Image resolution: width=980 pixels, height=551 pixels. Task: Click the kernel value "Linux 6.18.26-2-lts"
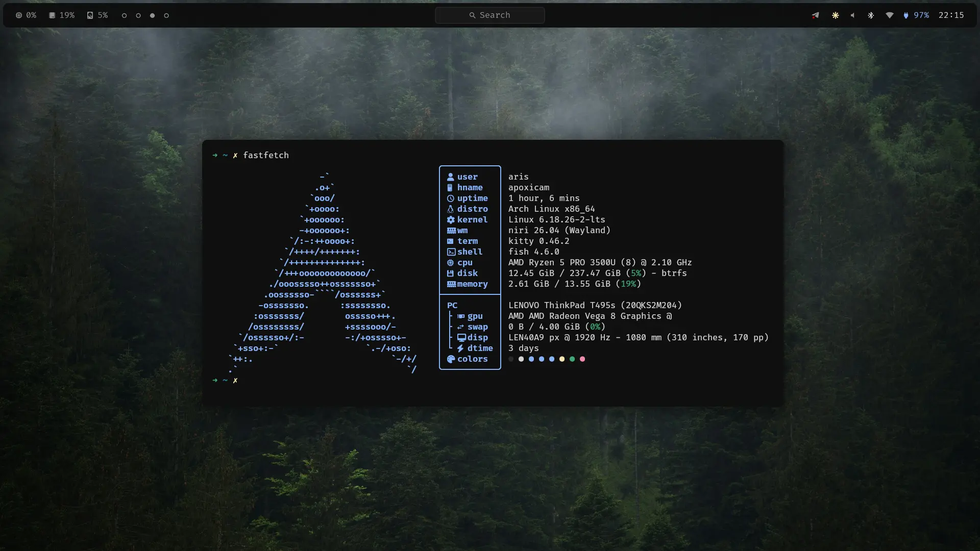(x=557, y=220)
